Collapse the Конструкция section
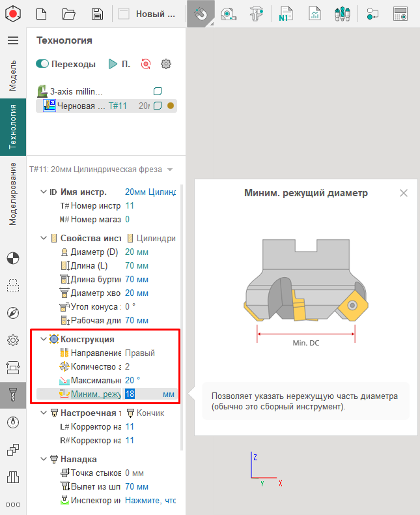 coord(44,339)
